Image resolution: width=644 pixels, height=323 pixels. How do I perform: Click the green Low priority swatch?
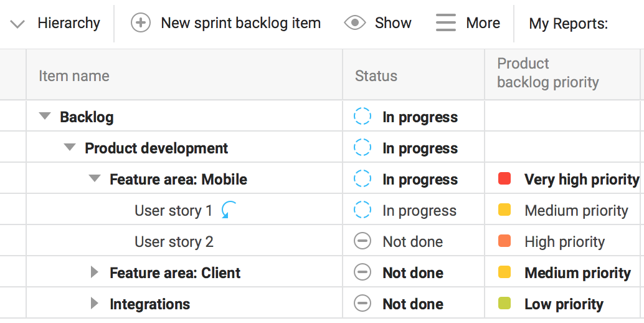pos(504,304)
